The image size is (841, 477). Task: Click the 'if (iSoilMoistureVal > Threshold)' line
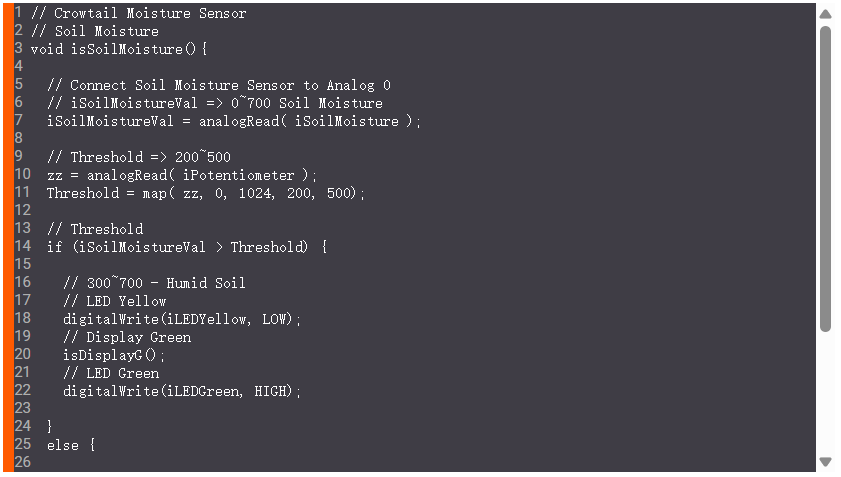[x=187, y=247]
